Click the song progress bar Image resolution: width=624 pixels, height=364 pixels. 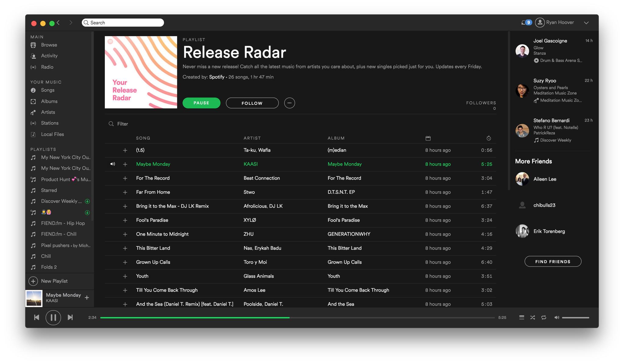tap(297, 318)
